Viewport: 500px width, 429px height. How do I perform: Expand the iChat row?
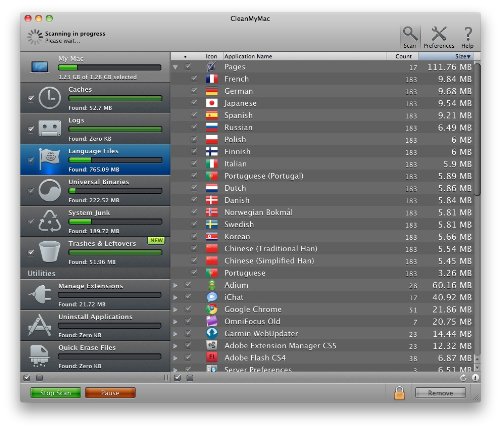click(x=175, y=297)
